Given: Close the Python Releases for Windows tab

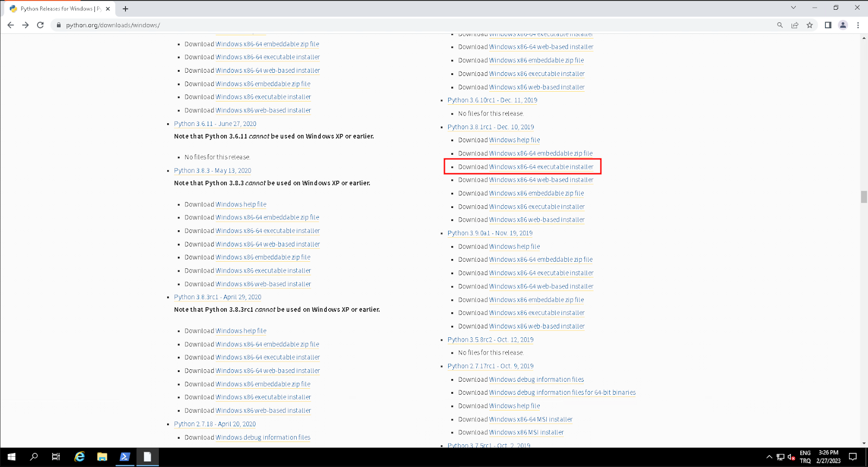Looking at the screenshot, I should (x=108, y=9).
